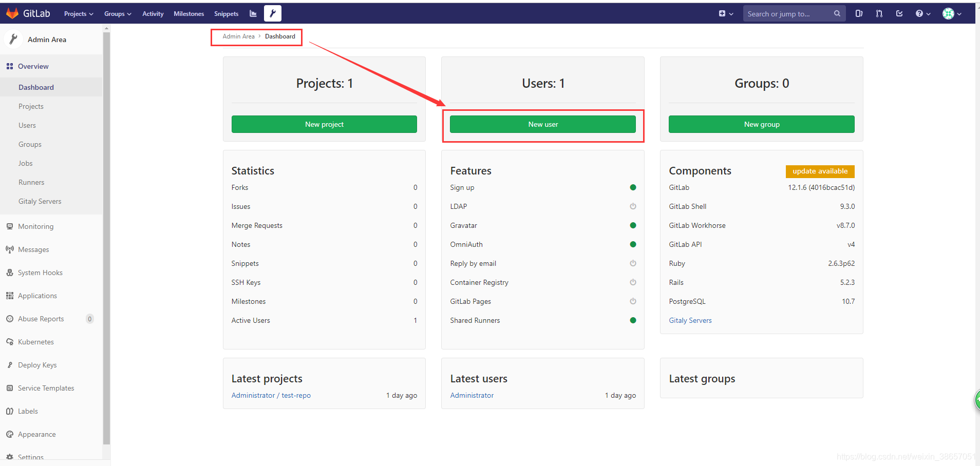Click the Messages broadcast icon

click(10, 249)
